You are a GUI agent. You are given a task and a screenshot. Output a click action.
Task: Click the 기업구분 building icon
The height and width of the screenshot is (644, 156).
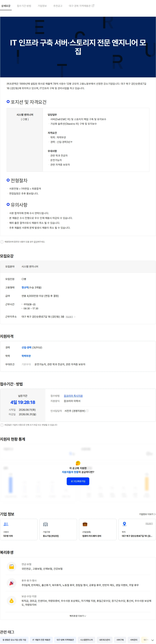click(x=45, y=524)
